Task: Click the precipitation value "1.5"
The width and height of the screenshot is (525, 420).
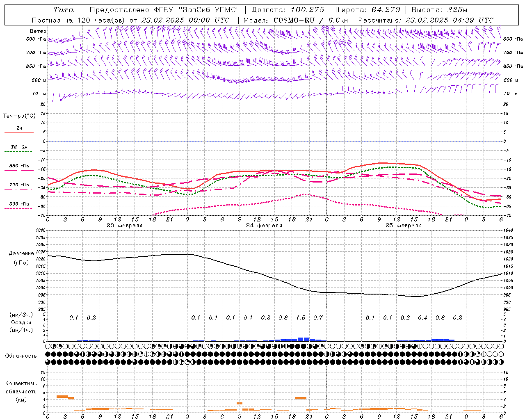Action: coord(301,318)
